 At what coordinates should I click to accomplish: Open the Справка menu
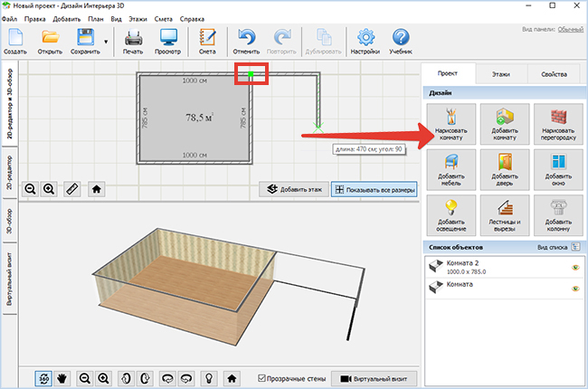192,19
